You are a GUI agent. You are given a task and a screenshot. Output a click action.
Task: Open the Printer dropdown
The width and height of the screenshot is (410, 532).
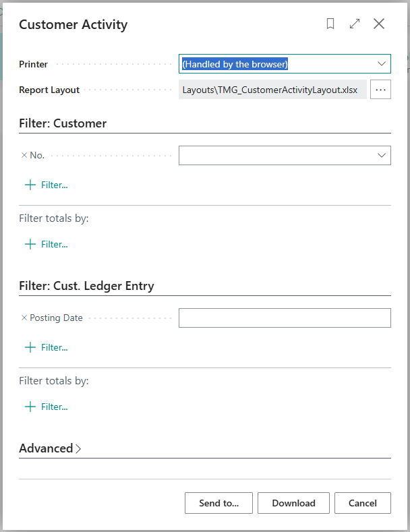point(382,64)
